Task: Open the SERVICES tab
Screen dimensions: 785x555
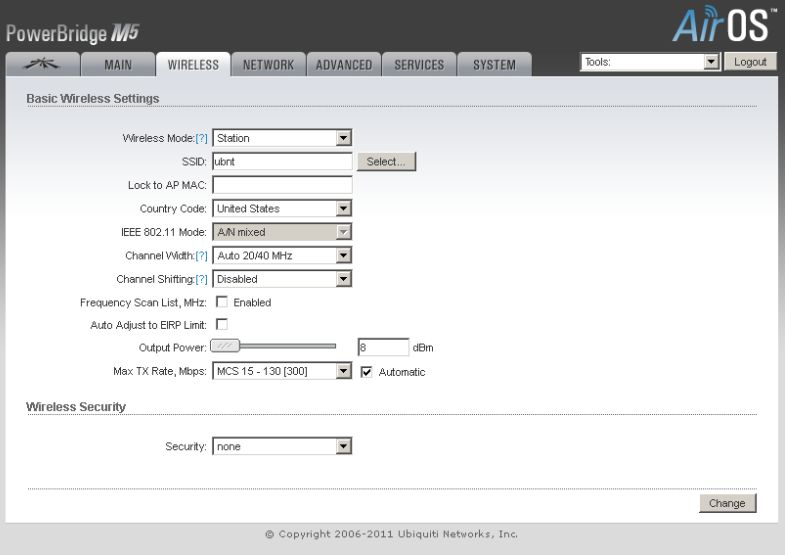Action: coord(419,65)
